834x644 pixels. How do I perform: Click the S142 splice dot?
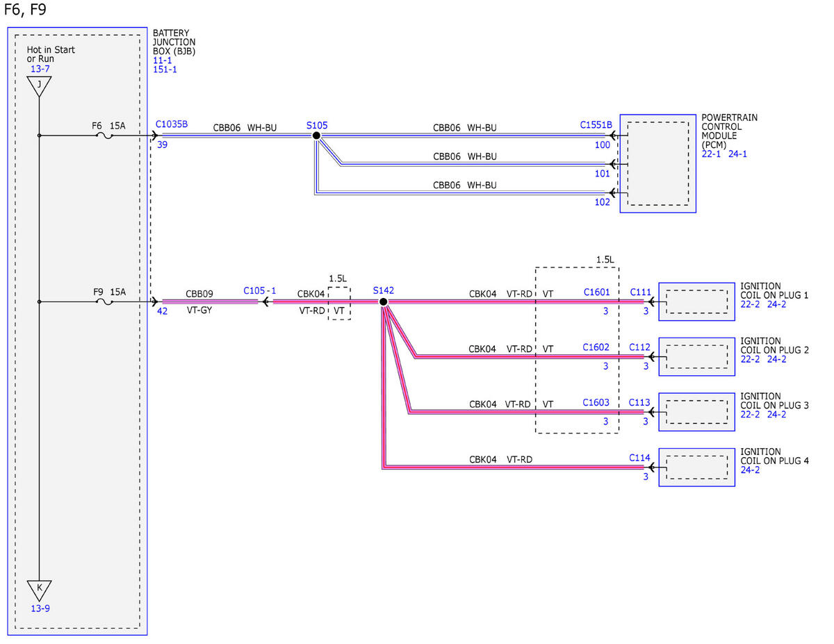[x=383, y=302]
